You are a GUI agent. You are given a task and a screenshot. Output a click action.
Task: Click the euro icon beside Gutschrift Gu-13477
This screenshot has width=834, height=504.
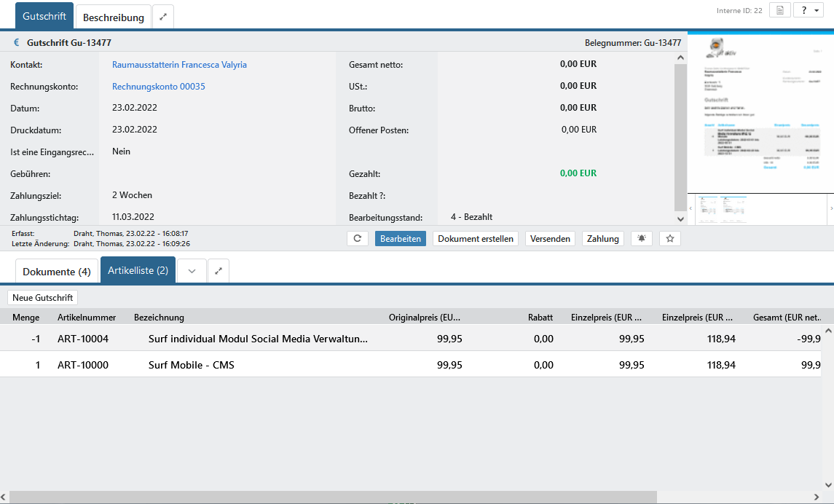(x=17, y=43)
